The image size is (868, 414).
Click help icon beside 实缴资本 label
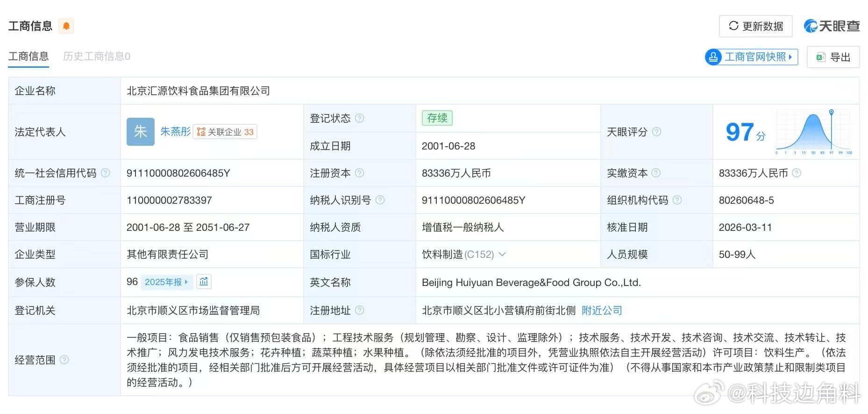click(656, 173)
